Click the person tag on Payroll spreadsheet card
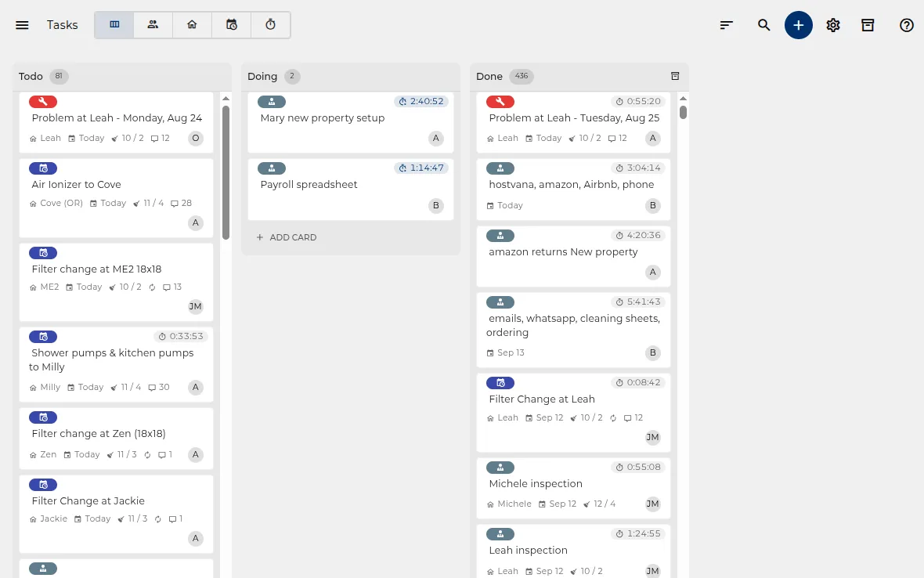Image resolution: width=924 pixels, height=578 pixels. pos(272,168)
